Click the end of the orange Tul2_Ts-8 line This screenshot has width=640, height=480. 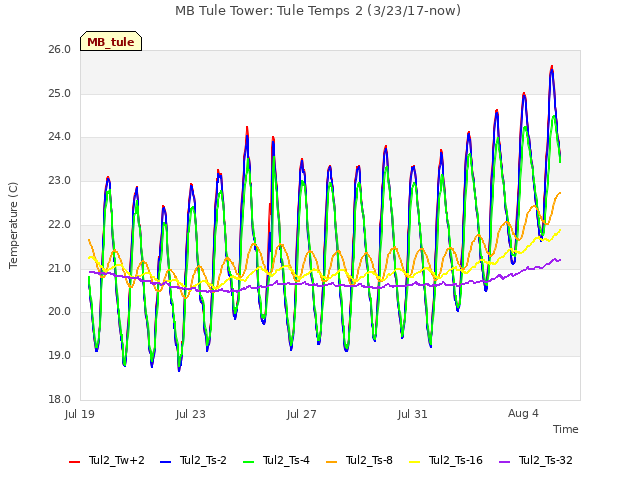click(x=560, y=193)
